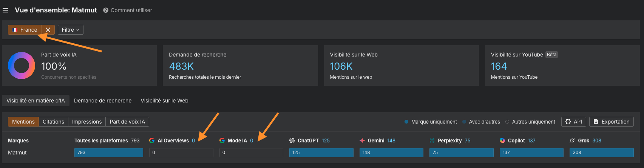Switch to Visibilité sur le Web tab
The image size is (644, 168).
[x=164, y=101]
